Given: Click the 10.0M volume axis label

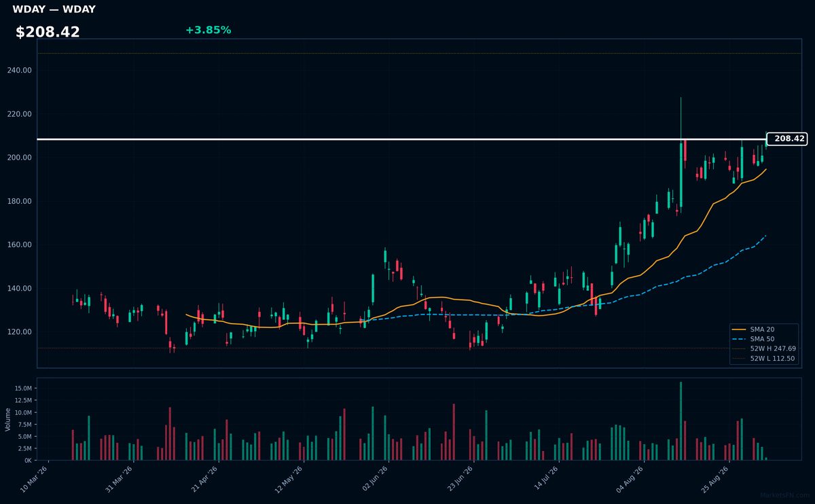Looking at the screenshot, I should tap(23, 412).
